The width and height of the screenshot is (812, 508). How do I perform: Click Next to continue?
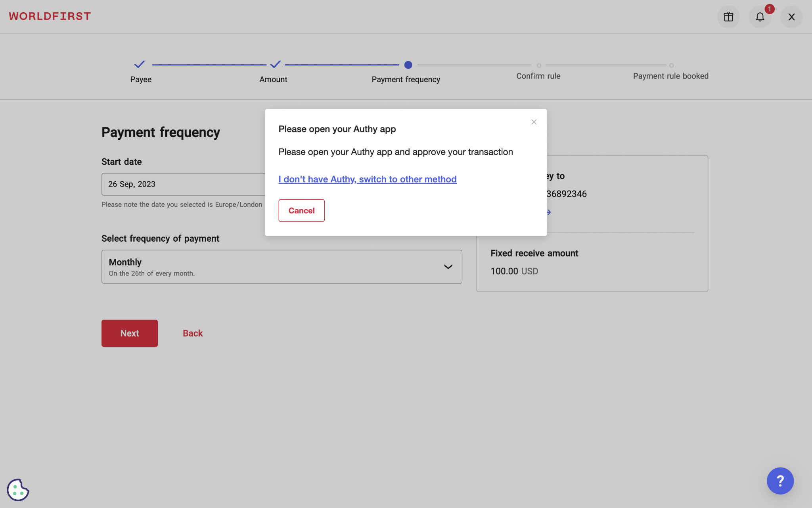coord(129,333)
